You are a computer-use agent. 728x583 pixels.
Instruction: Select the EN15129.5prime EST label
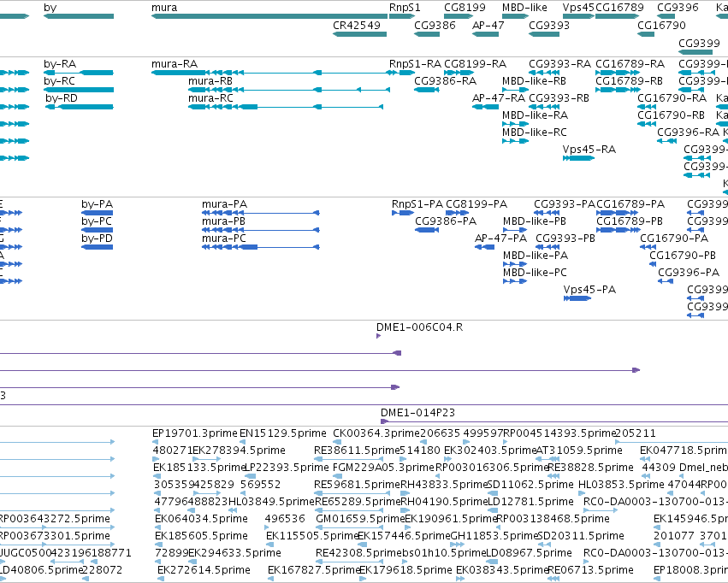(x=283, y=433)
